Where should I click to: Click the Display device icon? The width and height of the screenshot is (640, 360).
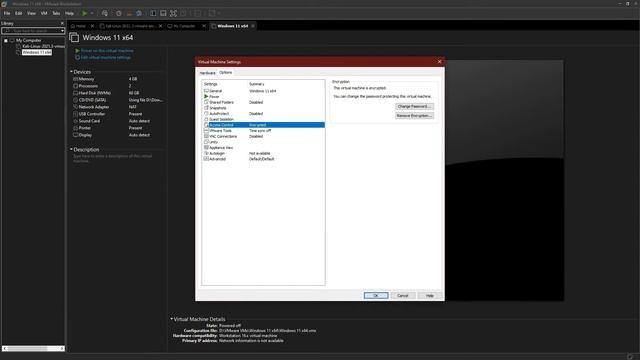tap(76, 135)
